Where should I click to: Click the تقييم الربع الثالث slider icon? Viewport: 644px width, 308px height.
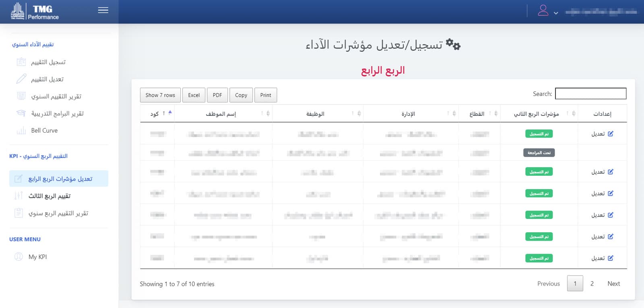(19, 196)
